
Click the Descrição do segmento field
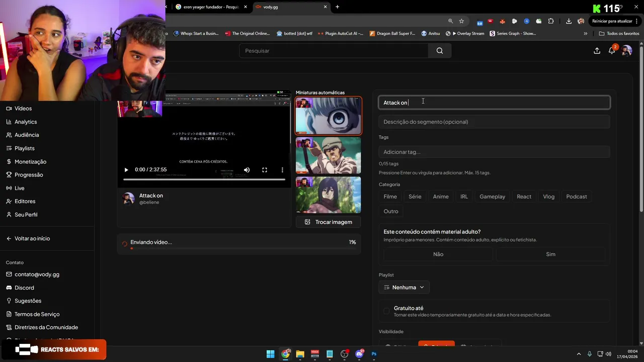pyautogui.click(x=494, y=122)
